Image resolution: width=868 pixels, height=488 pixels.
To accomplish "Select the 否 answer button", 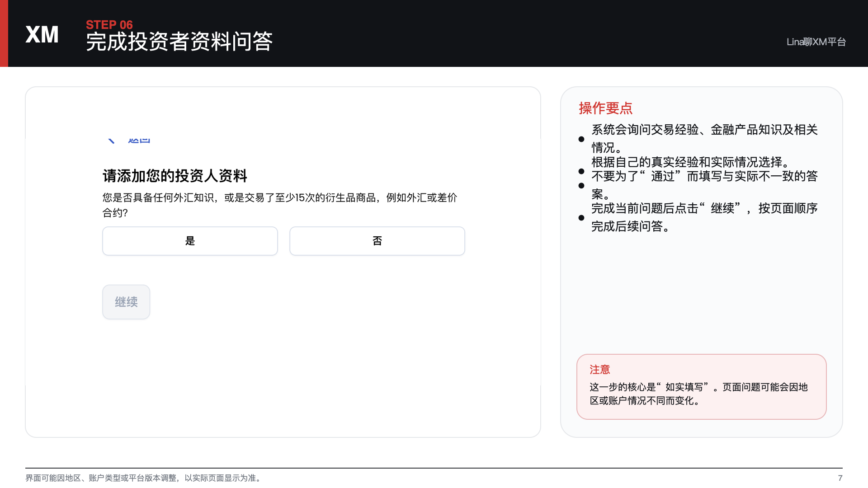I will click(x=377, y=241).
